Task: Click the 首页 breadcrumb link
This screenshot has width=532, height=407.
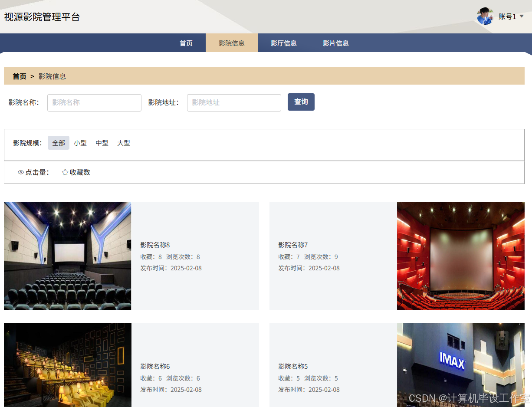Action: coord(20,76)
